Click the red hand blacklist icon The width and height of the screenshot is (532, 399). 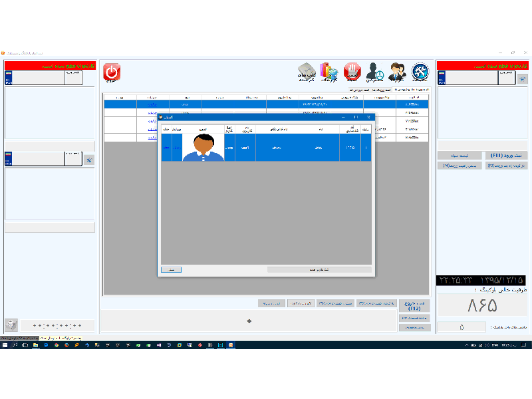tap(352, 72)
